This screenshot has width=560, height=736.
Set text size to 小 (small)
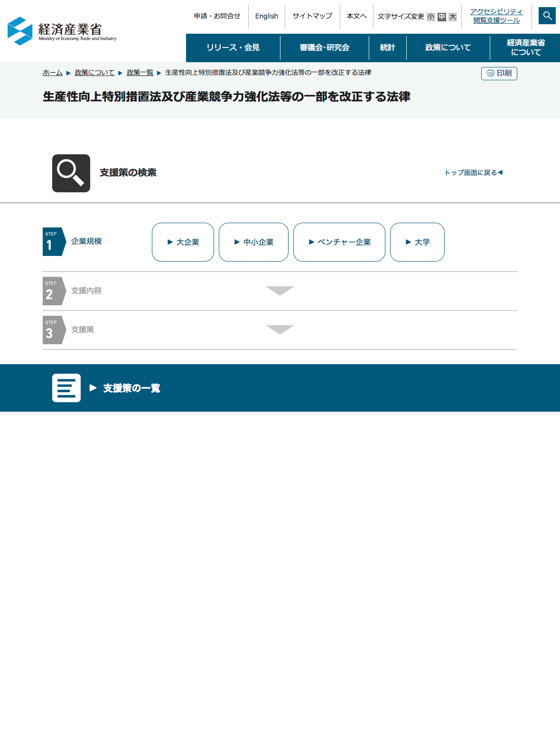pyautogui.click(x=430, y=17)
